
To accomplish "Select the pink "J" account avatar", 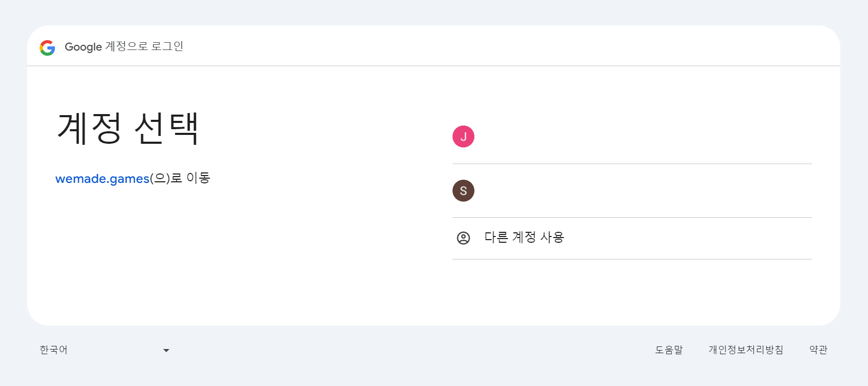I will click(463, 136).
